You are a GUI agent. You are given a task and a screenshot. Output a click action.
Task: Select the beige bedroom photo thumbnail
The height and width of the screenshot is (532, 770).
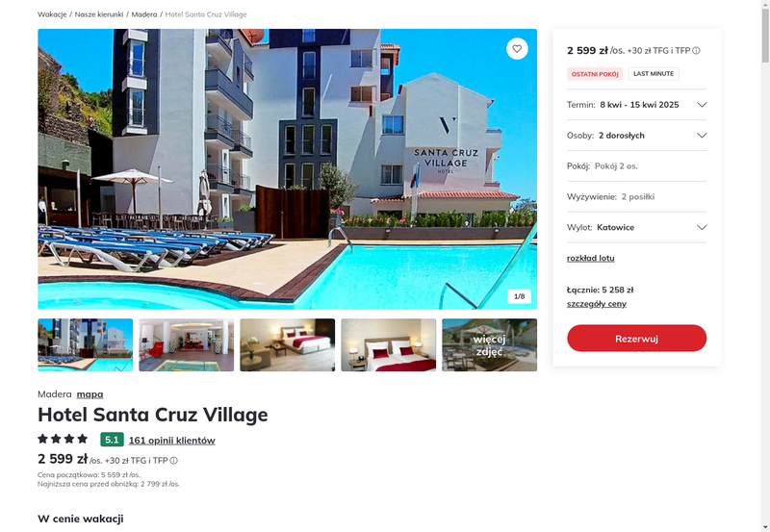(x=287, y=345)
